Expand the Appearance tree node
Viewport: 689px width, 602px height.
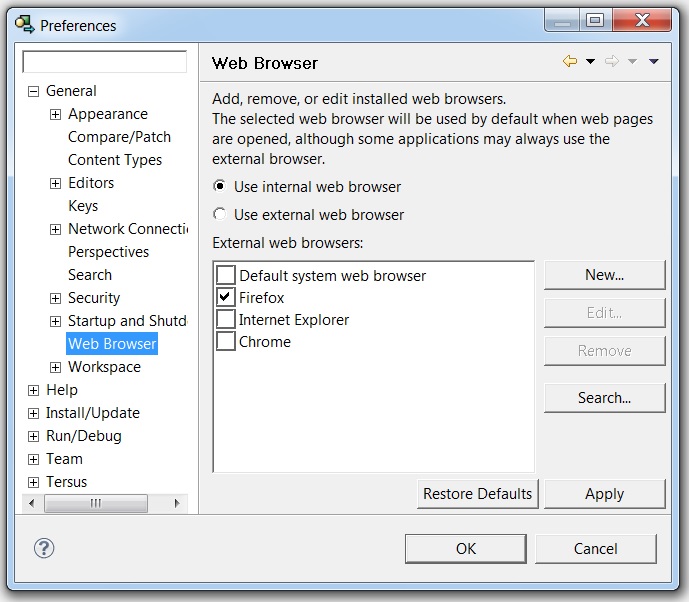click(x=55, y=115)
